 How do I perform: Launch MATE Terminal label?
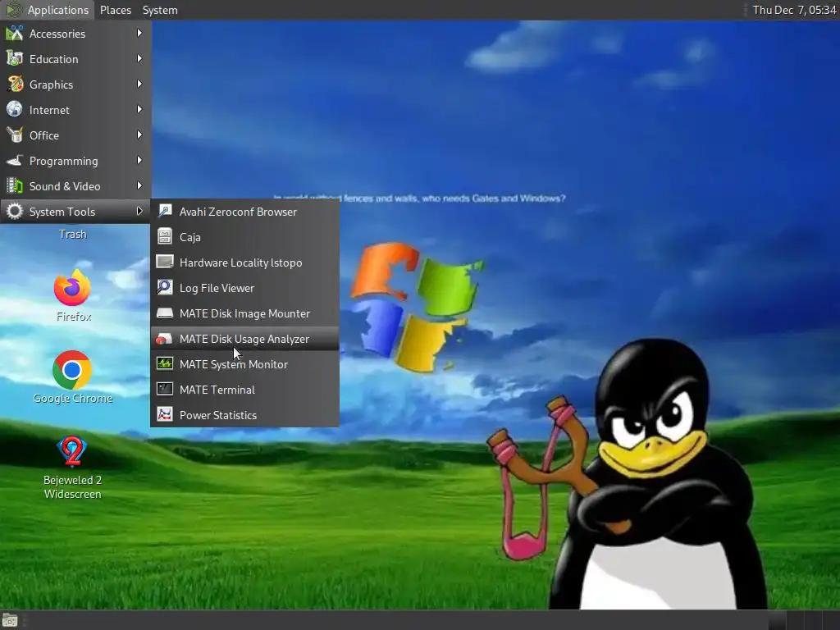[217, 390]
